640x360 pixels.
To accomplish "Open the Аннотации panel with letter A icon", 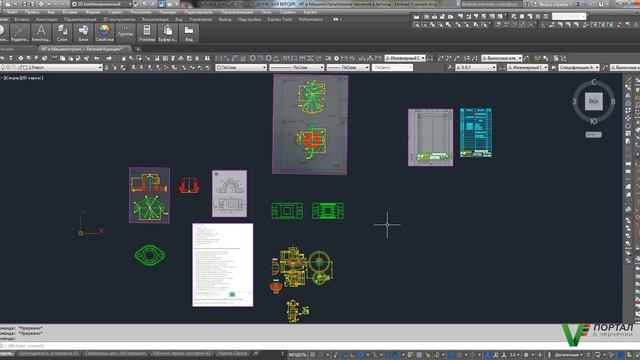I will pos(41,33).
